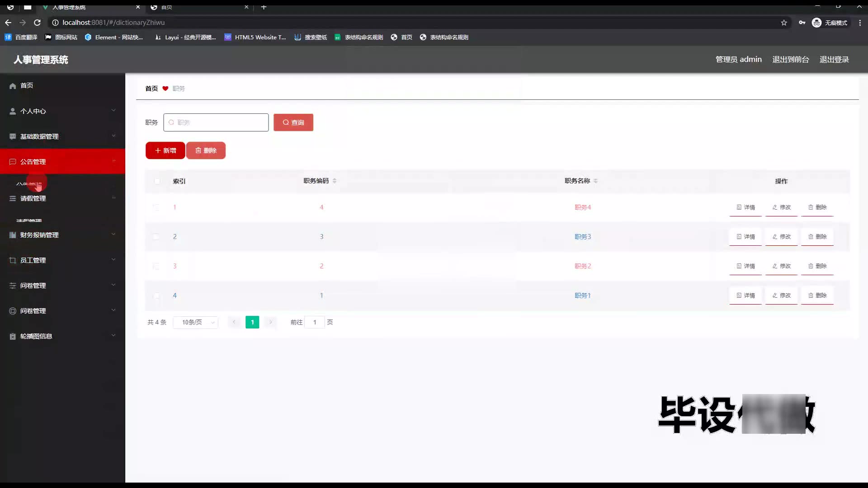Sort by 职务编码 column arrows
Image resolution: width=868 pixels, height=488 pixels.
point(335,181)
